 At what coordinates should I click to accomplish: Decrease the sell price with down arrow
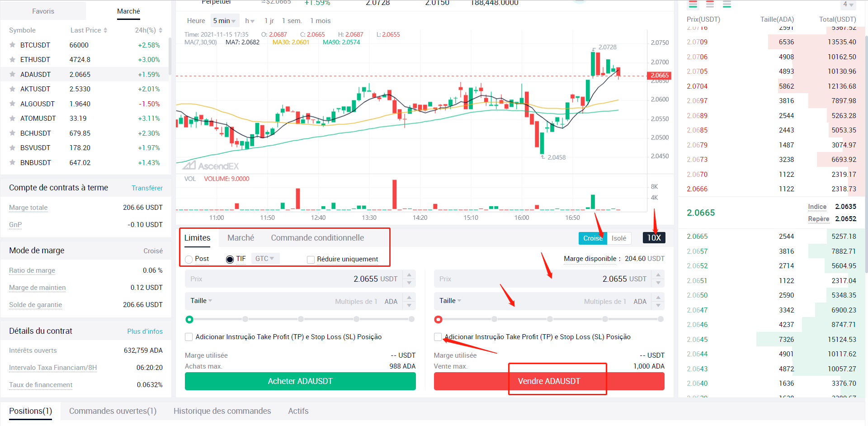coord(658,283)
